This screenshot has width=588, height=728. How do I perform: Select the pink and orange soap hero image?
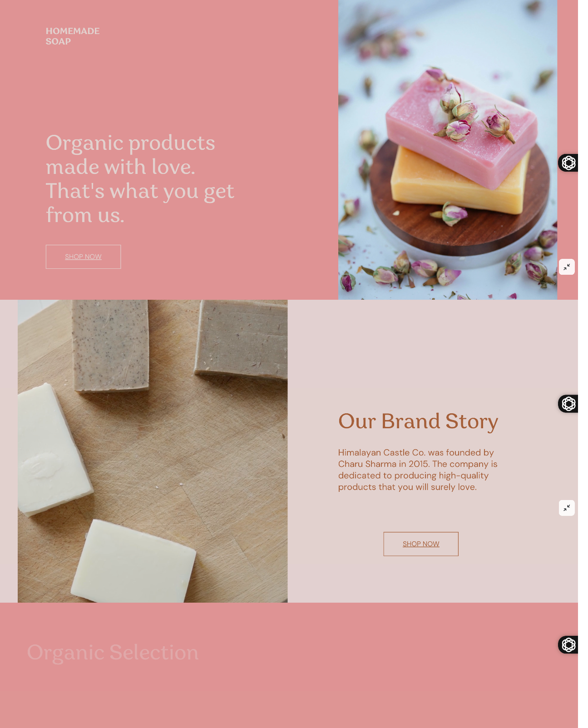448,149
